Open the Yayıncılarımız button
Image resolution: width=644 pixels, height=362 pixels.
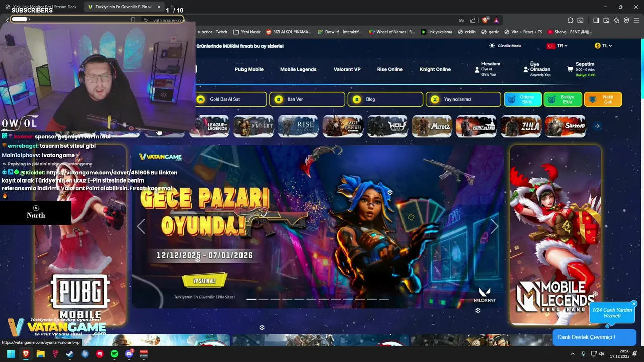pyautogui.click(x=463, y=99)
